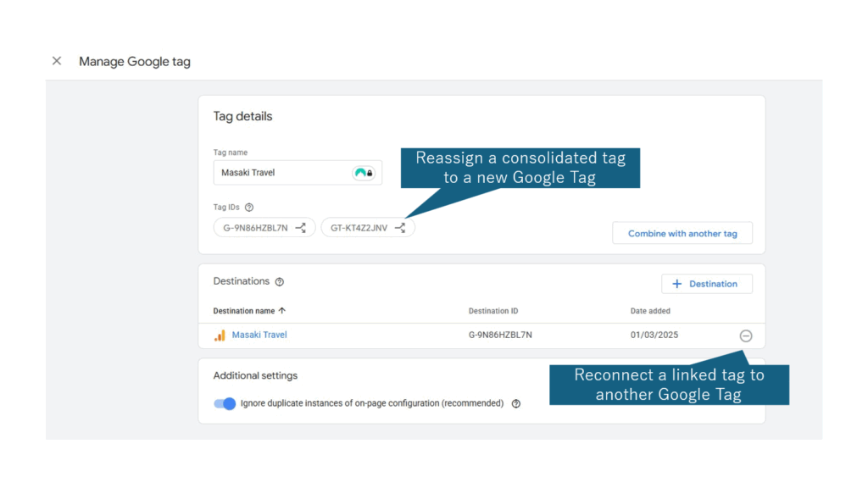868x488 pixels.
Task: Close the Manage Google tag panel
Action: pos(57,61)
